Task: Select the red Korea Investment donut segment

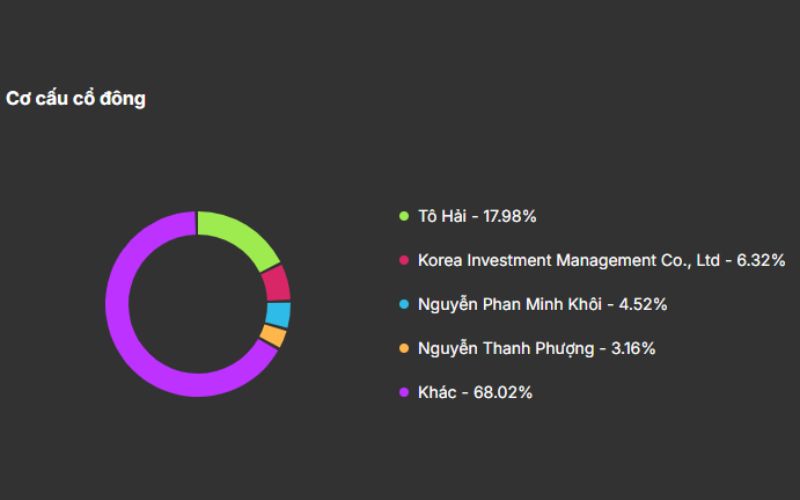Action: (x=277, y=283)
